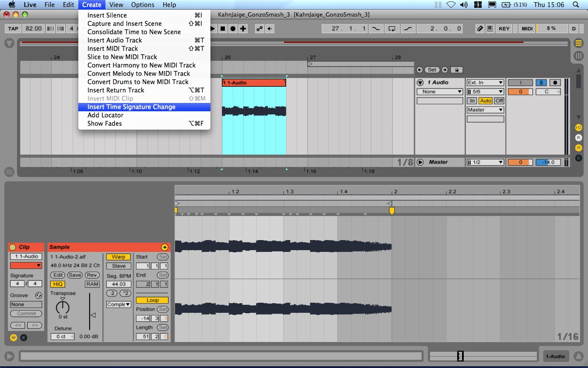This screenshot has width=588, height=368.
Task: Click the Draw Mode pencil icon
Action: (480, 28)
